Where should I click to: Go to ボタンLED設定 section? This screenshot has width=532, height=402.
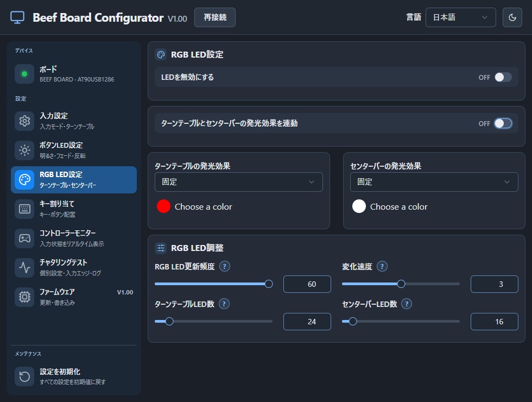coord(74,150)
